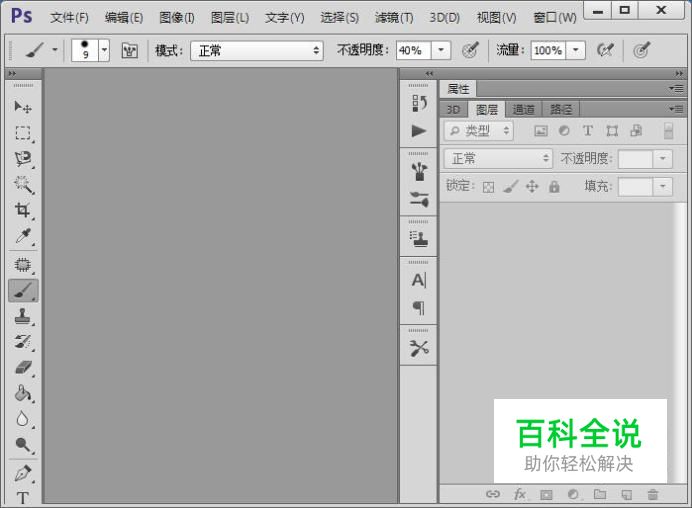
Task: Select the Dodge tool
Action: [23, 444]
